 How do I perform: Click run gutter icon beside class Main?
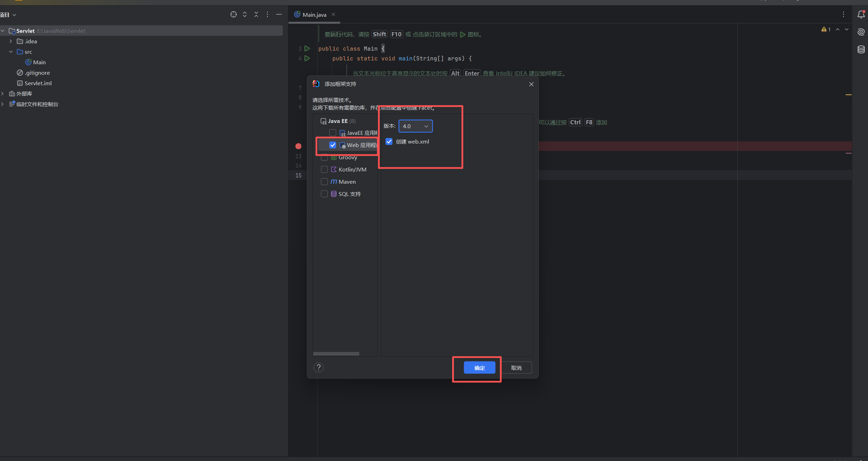(307, 49)
